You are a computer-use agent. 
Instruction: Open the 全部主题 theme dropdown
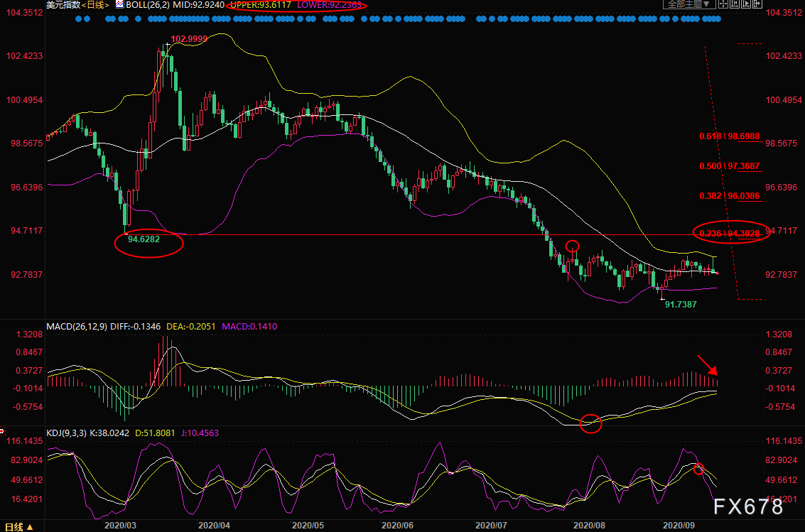click(686, 4)
